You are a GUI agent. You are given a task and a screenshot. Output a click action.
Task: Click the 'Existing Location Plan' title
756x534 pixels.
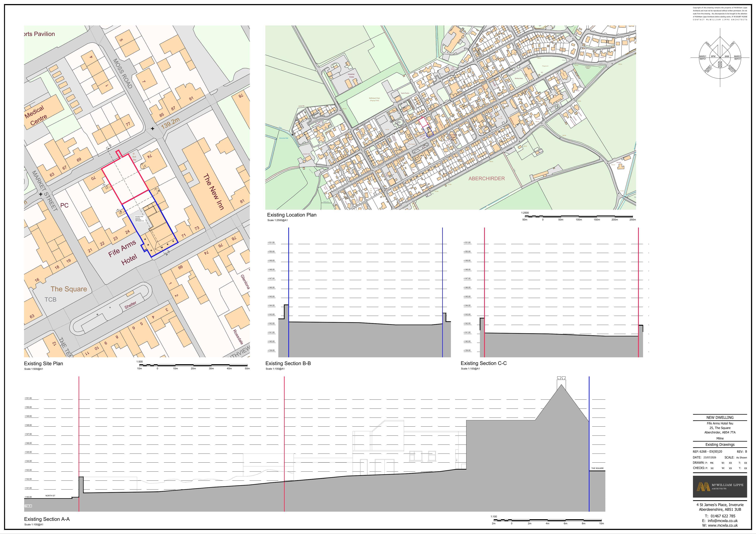click(x=291, y=215)
